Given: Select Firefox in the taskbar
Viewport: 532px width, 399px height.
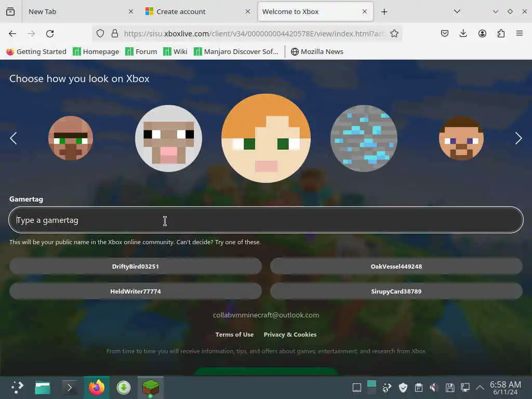Looking at the screenshot, I should (x=97, y=388).
